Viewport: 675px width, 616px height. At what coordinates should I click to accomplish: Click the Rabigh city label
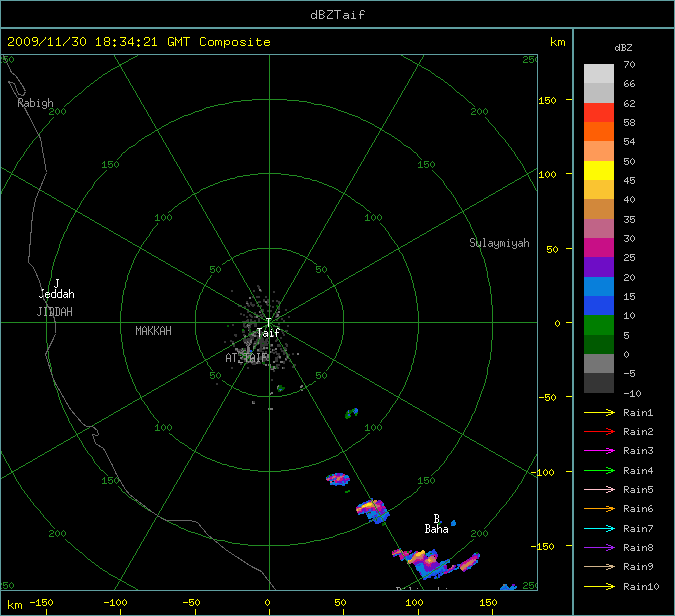35,103
